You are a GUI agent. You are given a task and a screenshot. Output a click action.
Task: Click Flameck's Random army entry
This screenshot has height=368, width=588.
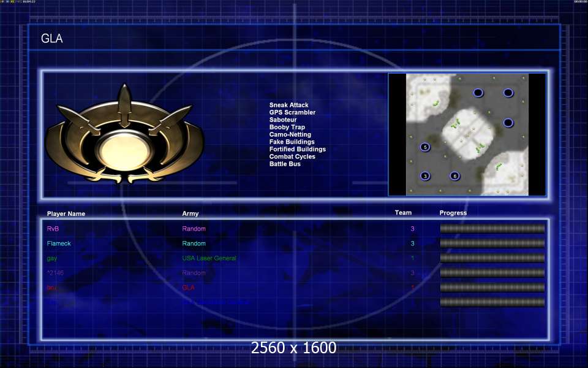tap(194, 243)
